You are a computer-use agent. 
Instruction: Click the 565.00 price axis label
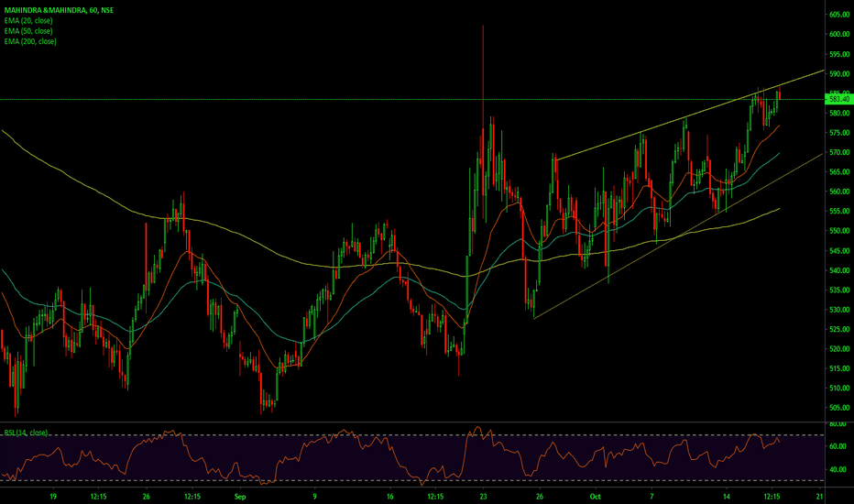(839, 172)
